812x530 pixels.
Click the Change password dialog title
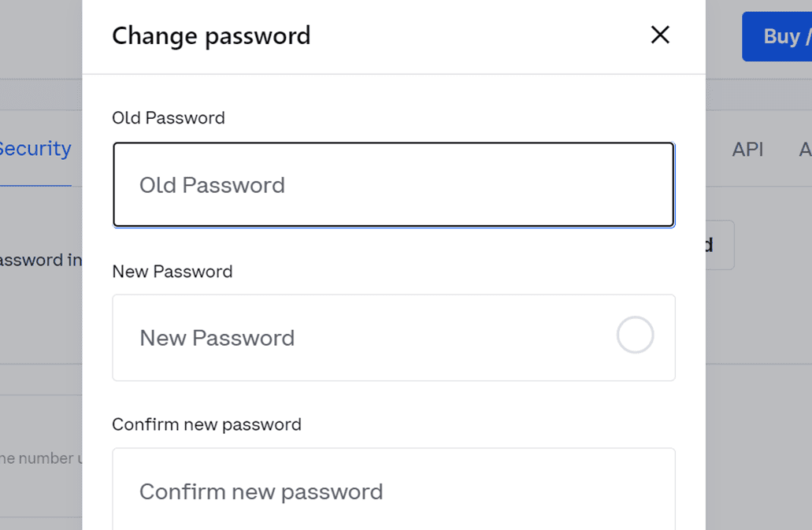pos(211,35)
